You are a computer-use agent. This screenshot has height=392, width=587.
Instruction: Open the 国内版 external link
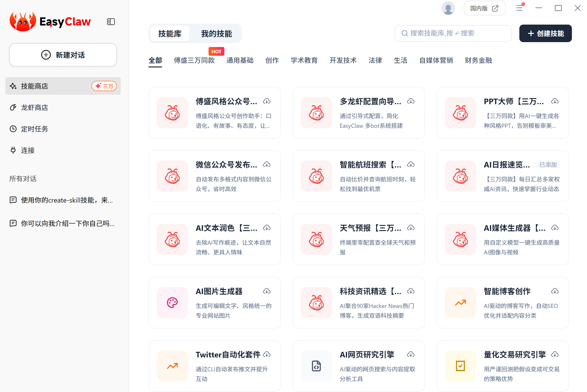[x=484, y=8]
